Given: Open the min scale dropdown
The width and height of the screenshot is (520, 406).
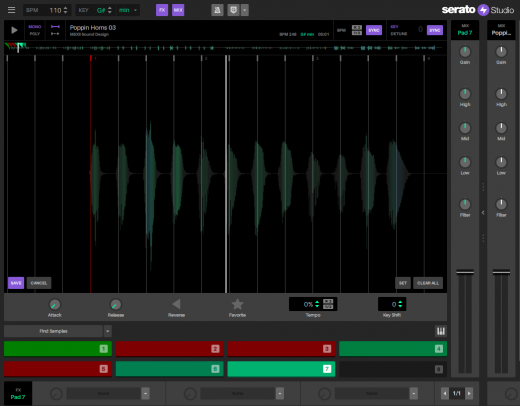Looking at the screenshot, I should [x=128, y=10].
